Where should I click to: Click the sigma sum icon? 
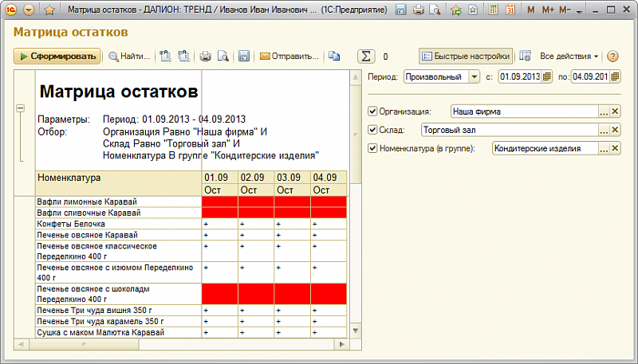pyautogui.click(x=366, y=57)
